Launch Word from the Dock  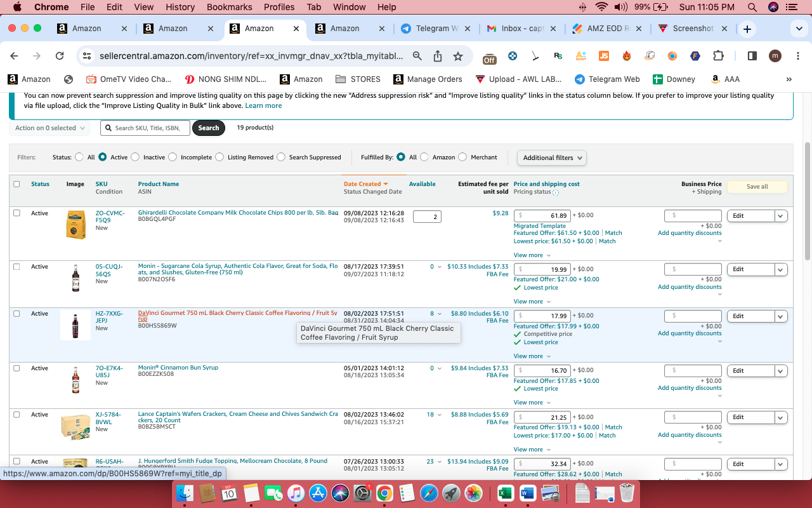528,493
